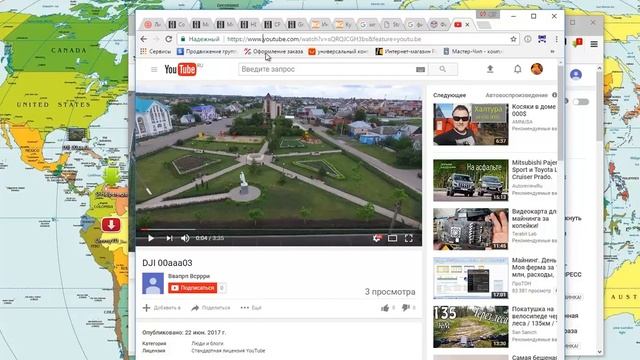Toggle the switch in the background window
Screen dimensions: 640x360
click(x=580, y=102)
